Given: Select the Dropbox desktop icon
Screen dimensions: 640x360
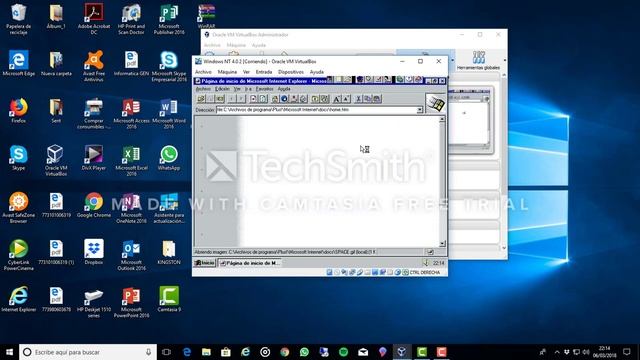Looking at the screenshot, I should click(x=94, y=252).
